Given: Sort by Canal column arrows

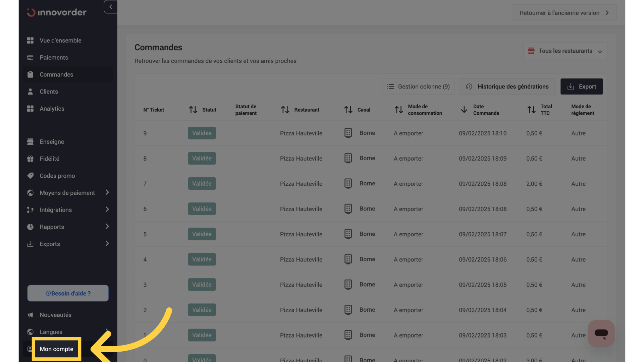Looking at the screenshot, I should [x=348, y=110].
